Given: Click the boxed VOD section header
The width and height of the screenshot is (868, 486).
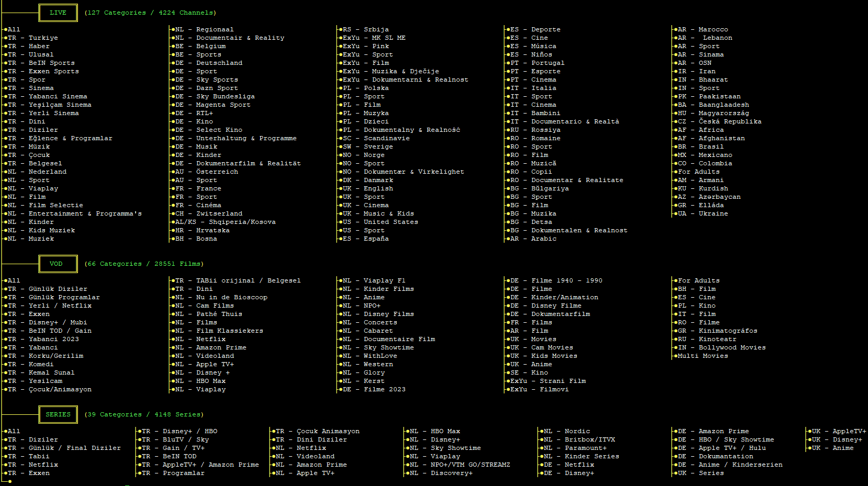Looking at the screenshot, I should (58, 264).
